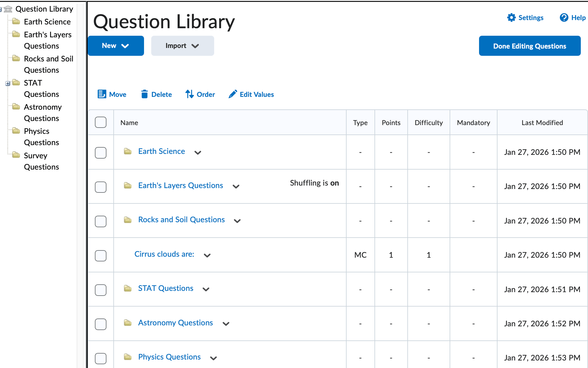The width and height of the screenshot is (588, 368).
Task: Open the New dropdown menu
Action: [116, 45]
